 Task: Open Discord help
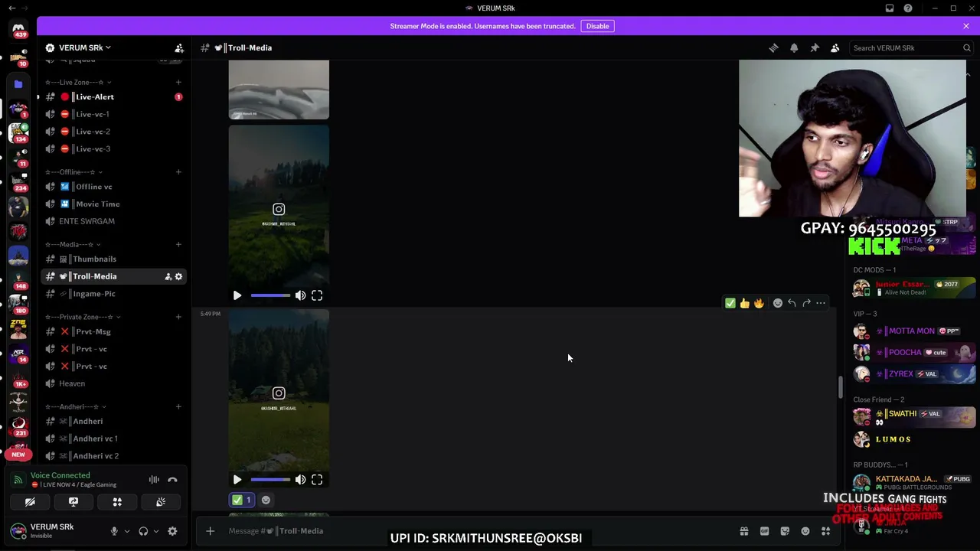click(908, 8)
